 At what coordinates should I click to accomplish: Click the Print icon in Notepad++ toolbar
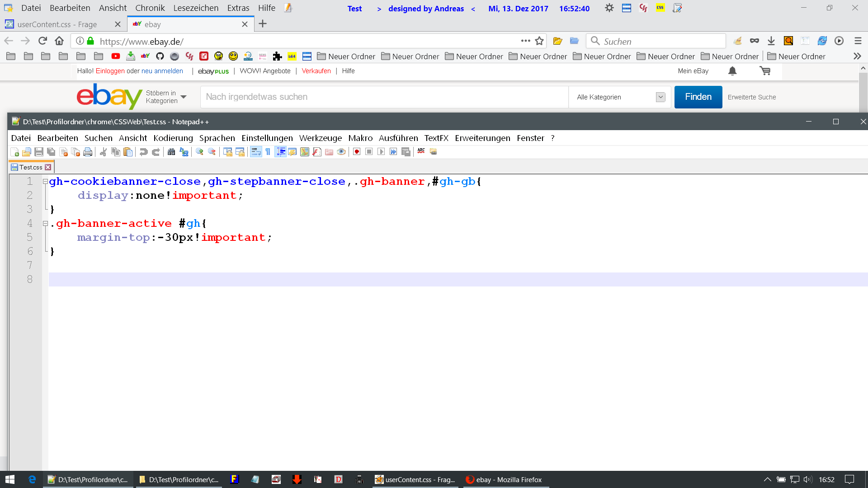tap(88, 152)
